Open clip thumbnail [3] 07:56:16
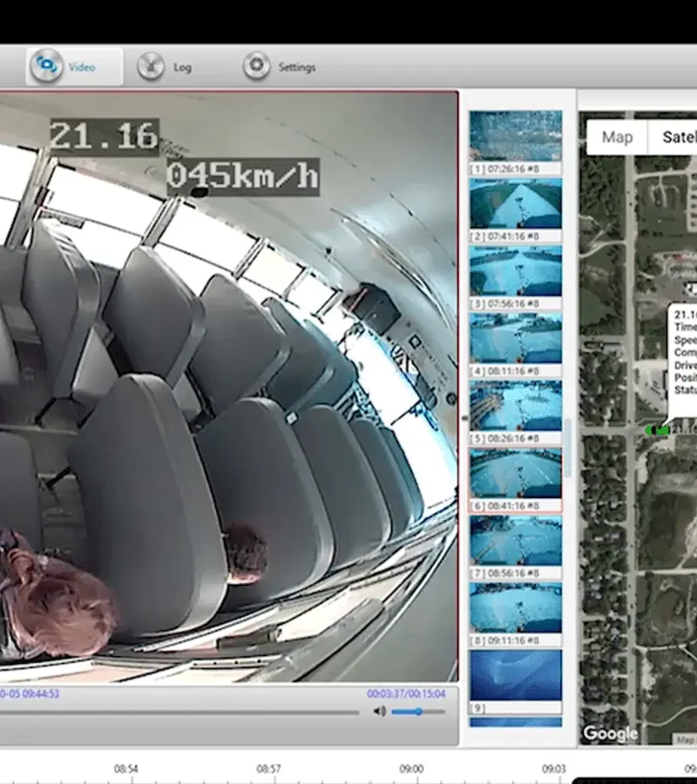 [x=516, y=271]
